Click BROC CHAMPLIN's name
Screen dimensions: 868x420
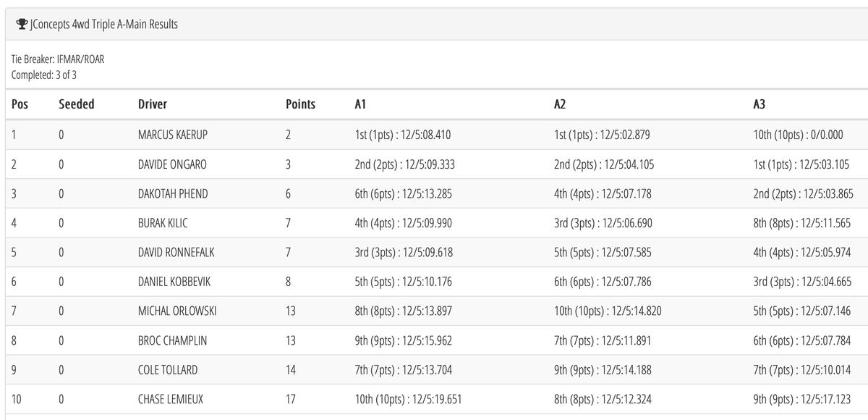(x=172, y=340)
